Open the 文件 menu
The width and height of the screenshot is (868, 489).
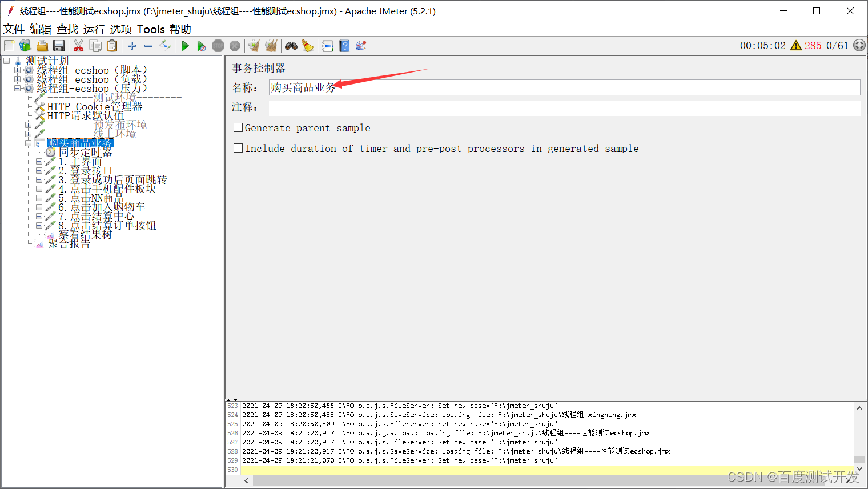pyautogui.click(x=14, y=29)
